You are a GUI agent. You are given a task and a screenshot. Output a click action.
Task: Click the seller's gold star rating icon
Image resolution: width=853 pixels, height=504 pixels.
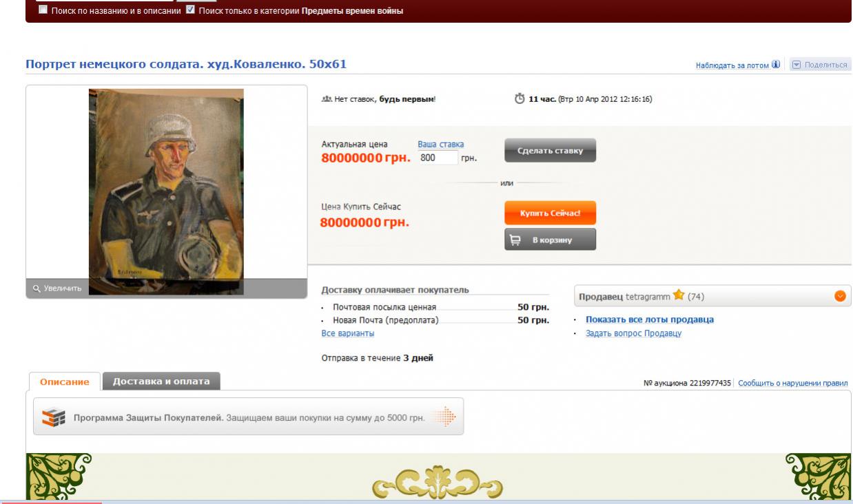point(679,296)
